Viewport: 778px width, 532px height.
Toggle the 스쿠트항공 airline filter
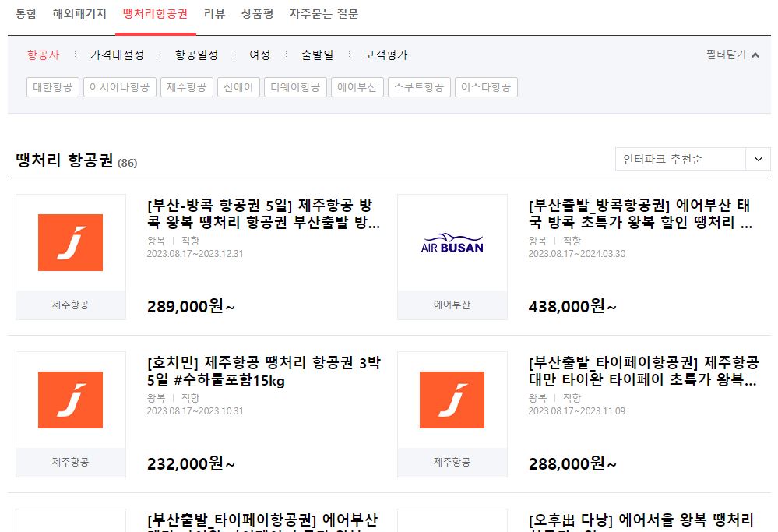click(x=419, y=87)
